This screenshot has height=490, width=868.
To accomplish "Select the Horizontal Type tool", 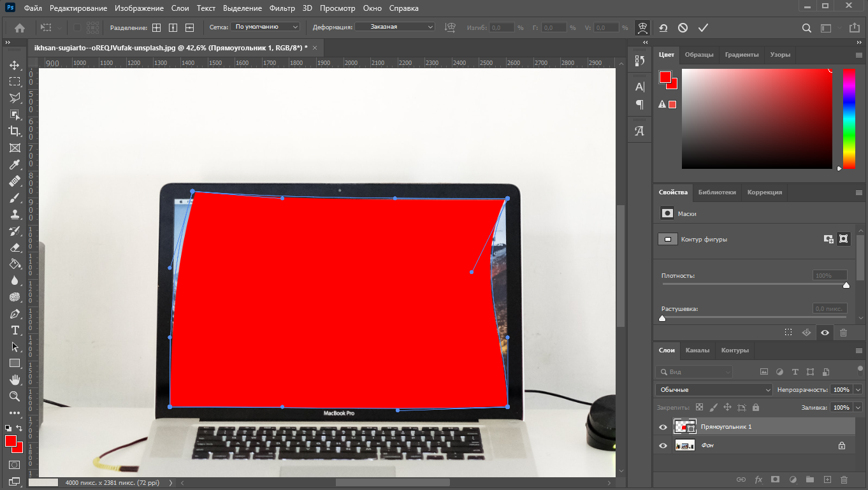I will click(x=14, y=330).
